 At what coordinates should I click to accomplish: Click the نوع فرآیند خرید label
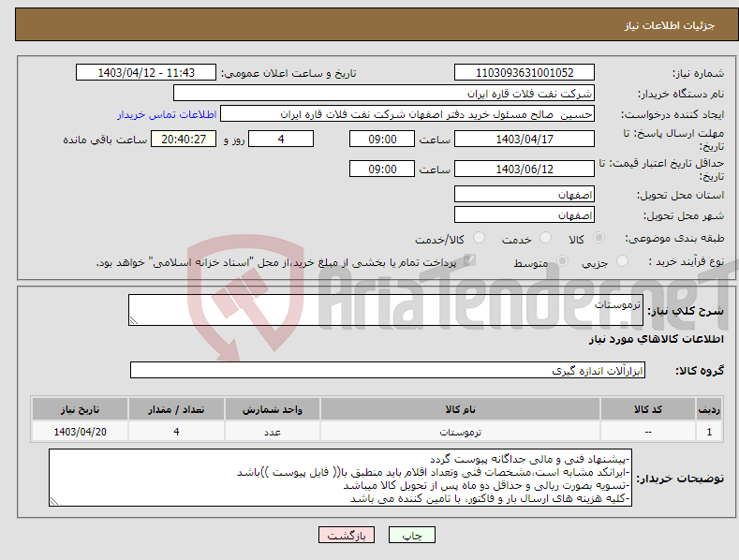point(687,261)
